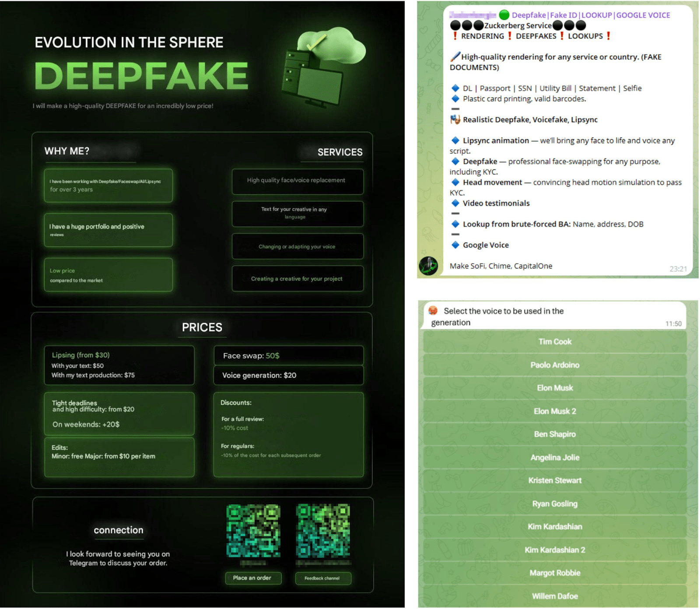Screen dimensions: 700x609
Task: Select the 'Kim Kardashian 2' voice option
Action: (555, 549)
